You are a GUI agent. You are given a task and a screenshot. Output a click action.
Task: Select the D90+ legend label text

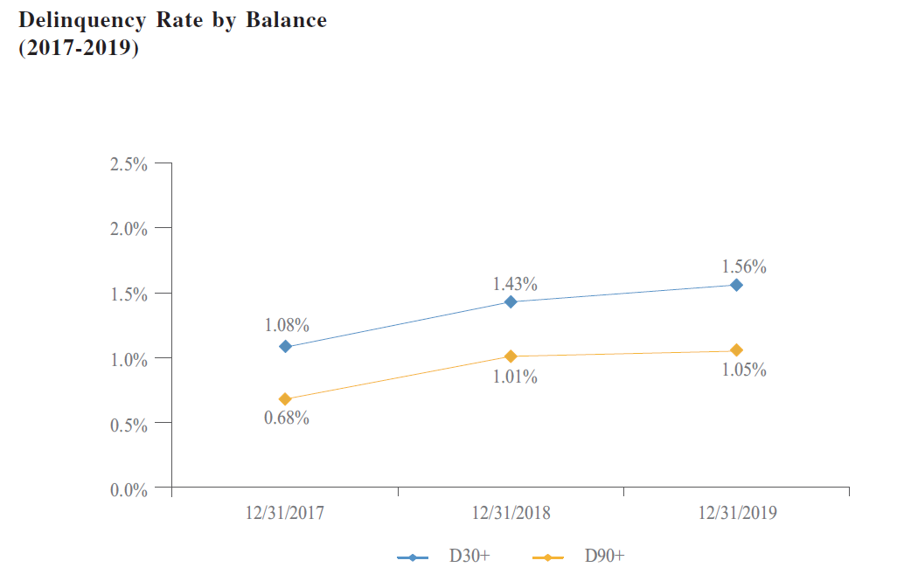604,556
